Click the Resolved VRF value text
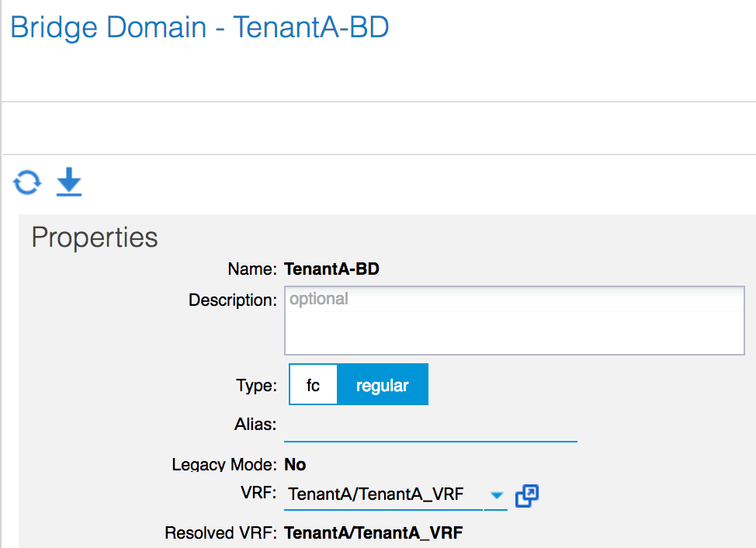 tap(373, 533)
